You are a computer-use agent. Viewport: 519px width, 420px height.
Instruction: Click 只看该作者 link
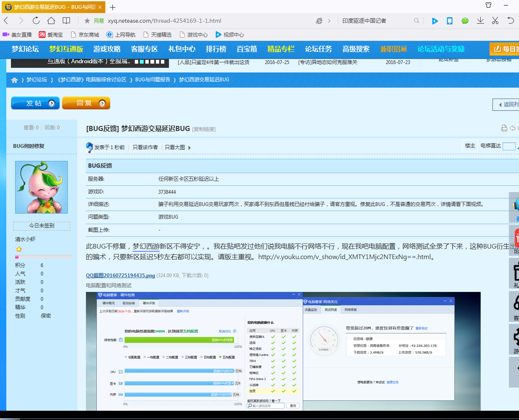point(145,147)
